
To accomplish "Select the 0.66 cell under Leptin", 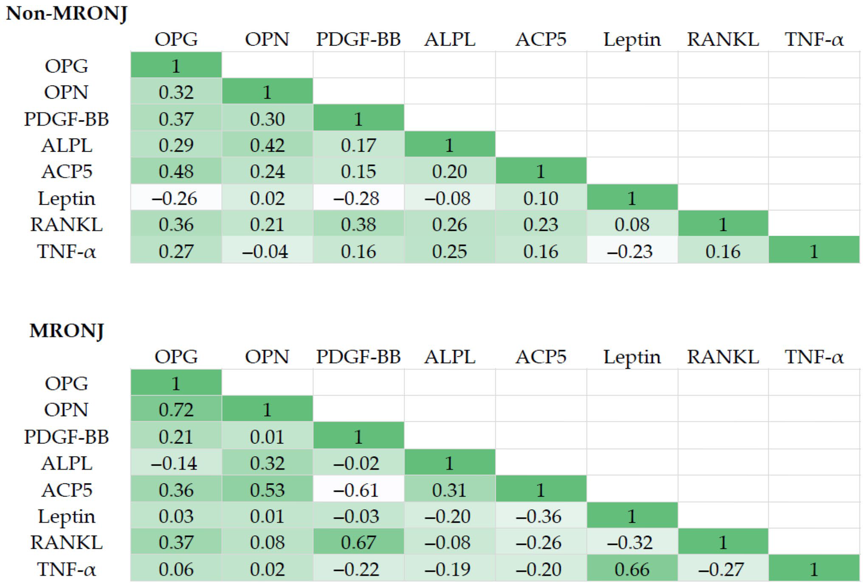I will (632, 569).
